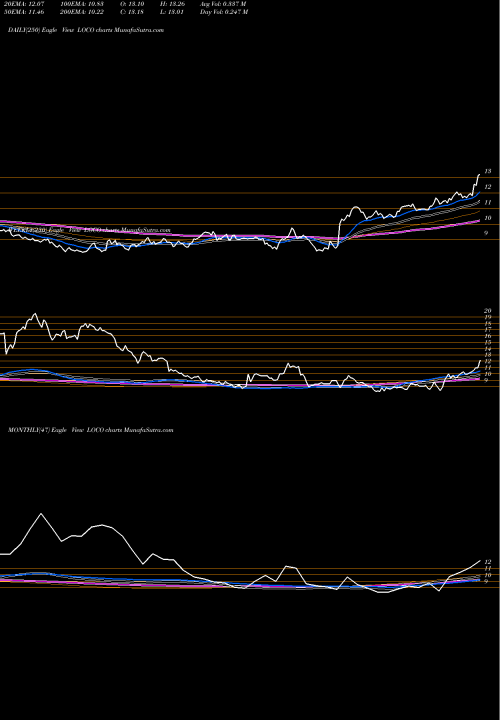Click the 20EMA value at top left
Viewport: 500px width, 720px height.
tap(22, 3)
